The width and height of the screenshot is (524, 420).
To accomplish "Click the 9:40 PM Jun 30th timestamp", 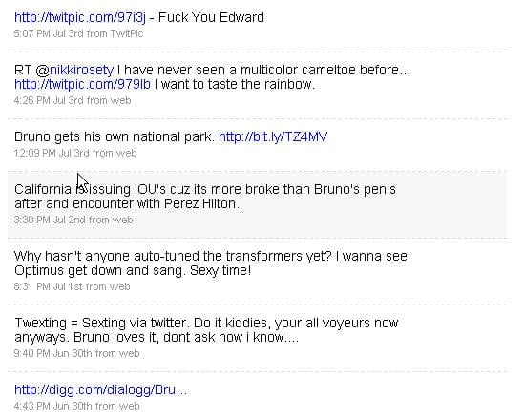I will coord(54,353).
